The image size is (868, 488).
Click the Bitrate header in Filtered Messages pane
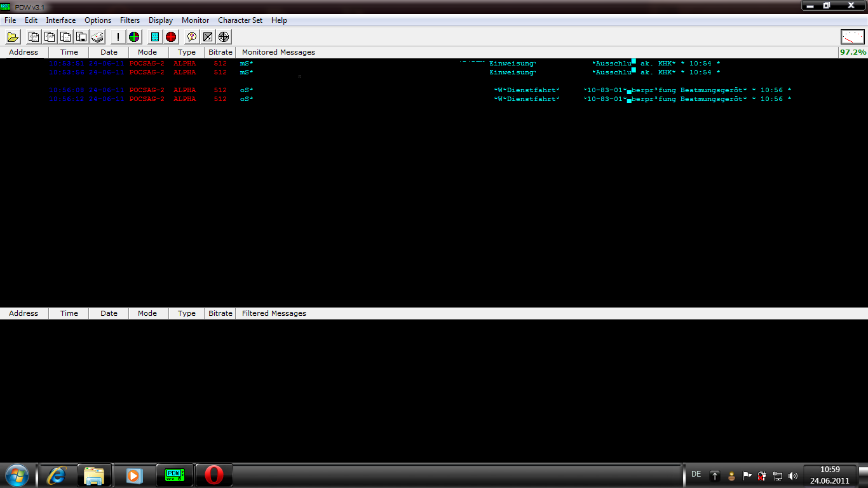(x=220, y=313)
